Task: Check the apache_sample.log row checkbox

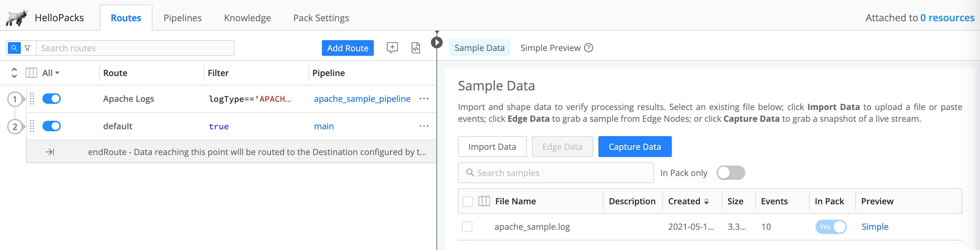Action: (x=467, y=227)
